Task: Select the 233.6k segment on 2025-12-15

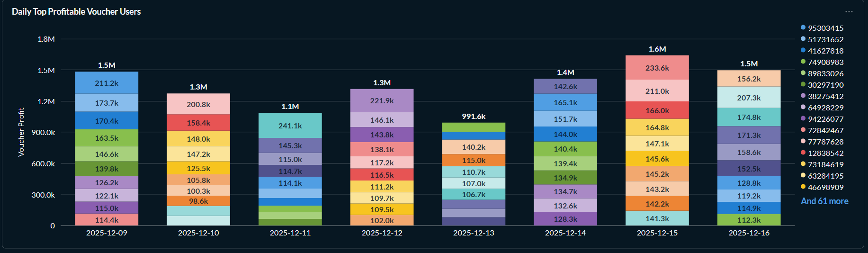Action: click(657, 68)
